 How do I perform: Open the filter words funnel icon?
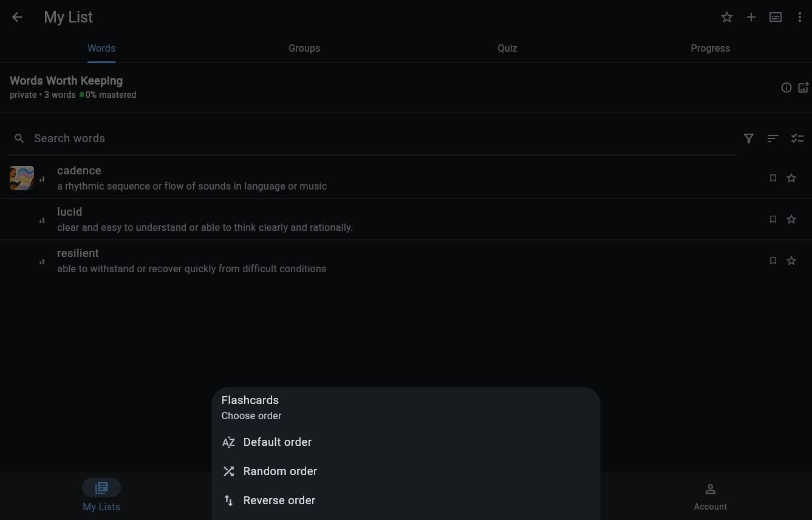click(x=749, y=139)
